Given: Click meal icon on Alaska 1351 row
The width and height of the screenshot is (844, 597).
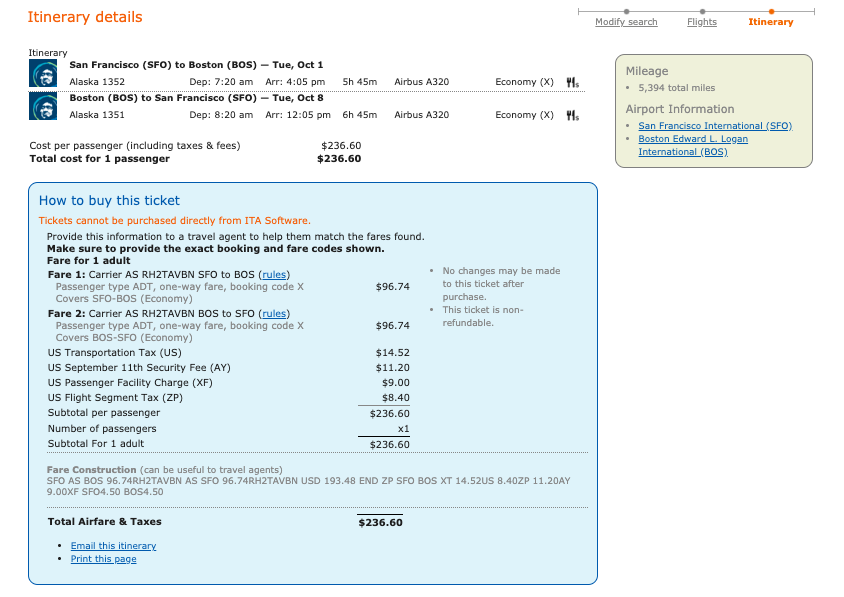Looking at the screenshot, I should (x=573, y=115).
